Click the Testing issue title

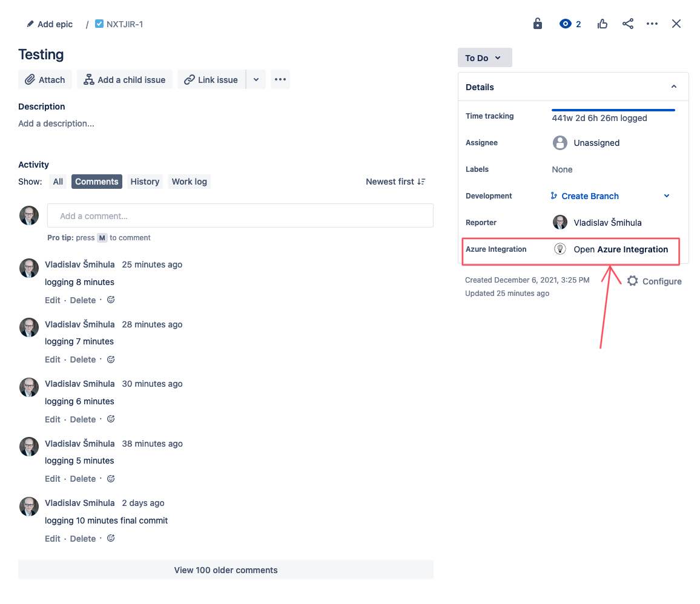[41, 54]
